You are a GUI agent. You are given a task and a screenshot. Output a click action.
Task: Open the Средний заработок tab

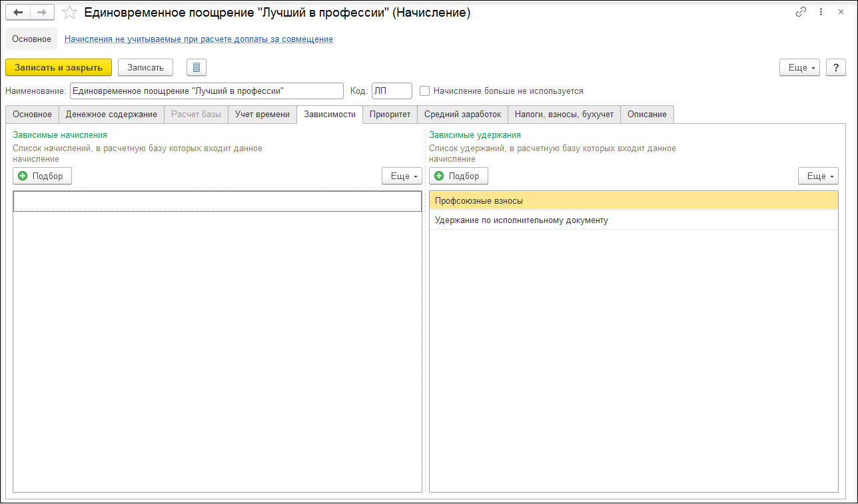tap(462, 115)
